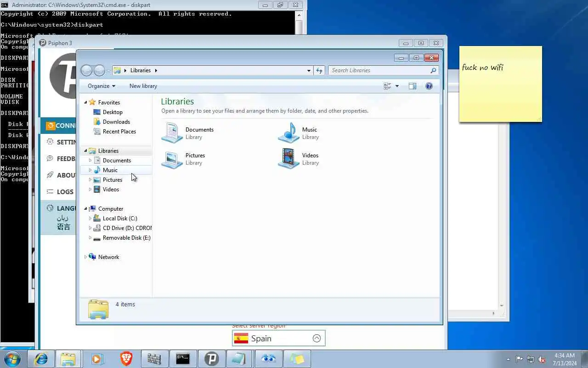
Task: Open Windows Media Player from taskbar
Action: click(97, 359)
